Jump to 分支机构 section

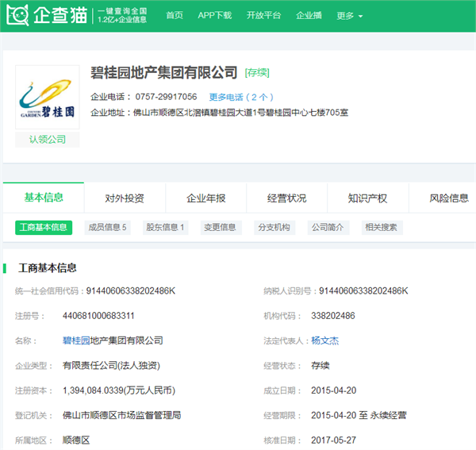(274, 228)
